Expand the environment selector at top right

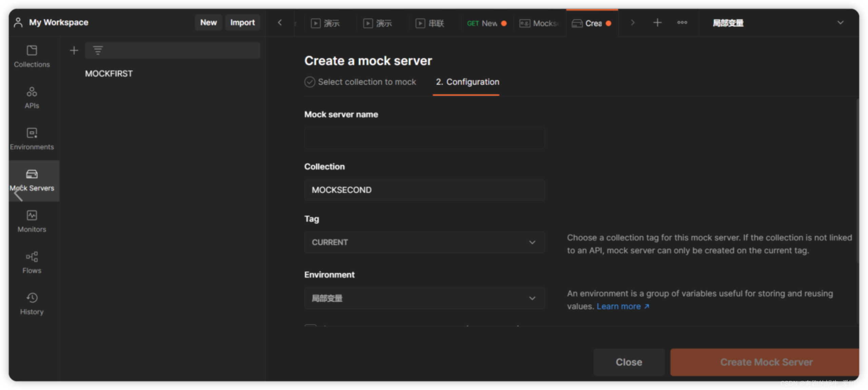tap(840, 23)
